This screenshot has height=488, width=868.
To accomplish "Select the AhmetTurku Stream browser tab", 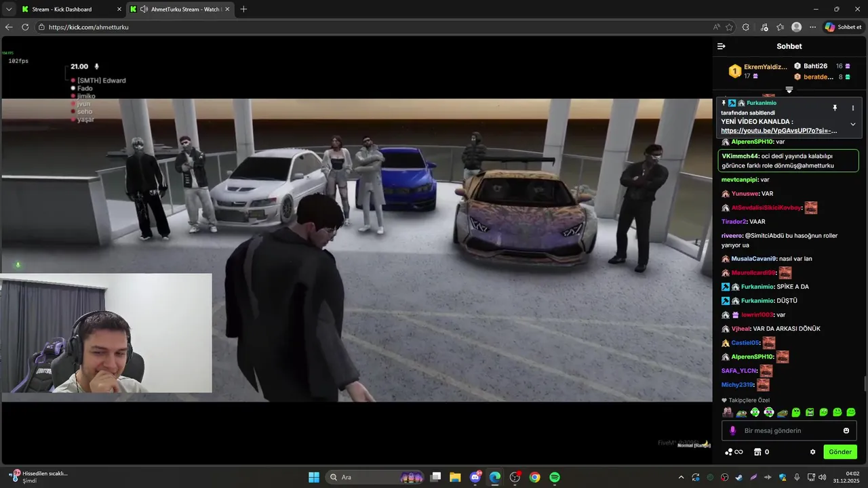I will 180,9.
